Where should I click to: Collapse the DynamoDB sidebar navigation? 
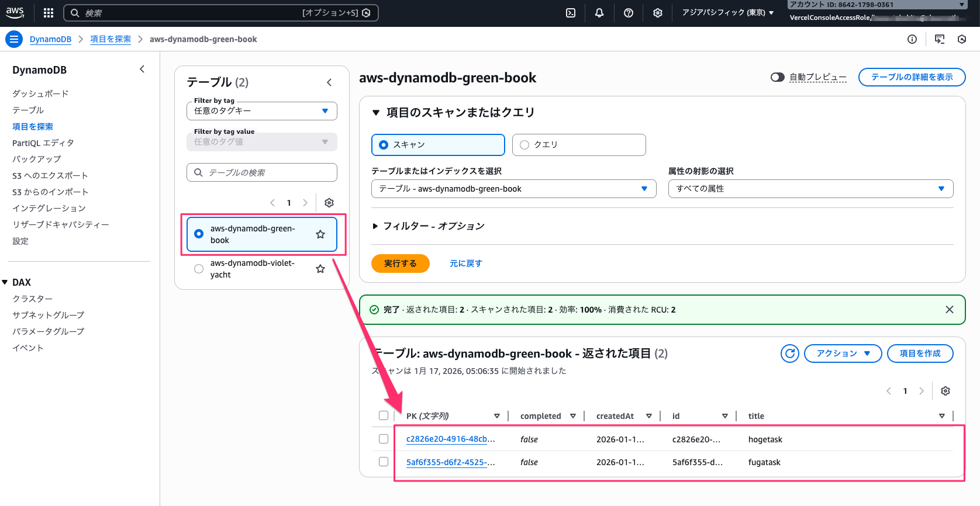142,70
